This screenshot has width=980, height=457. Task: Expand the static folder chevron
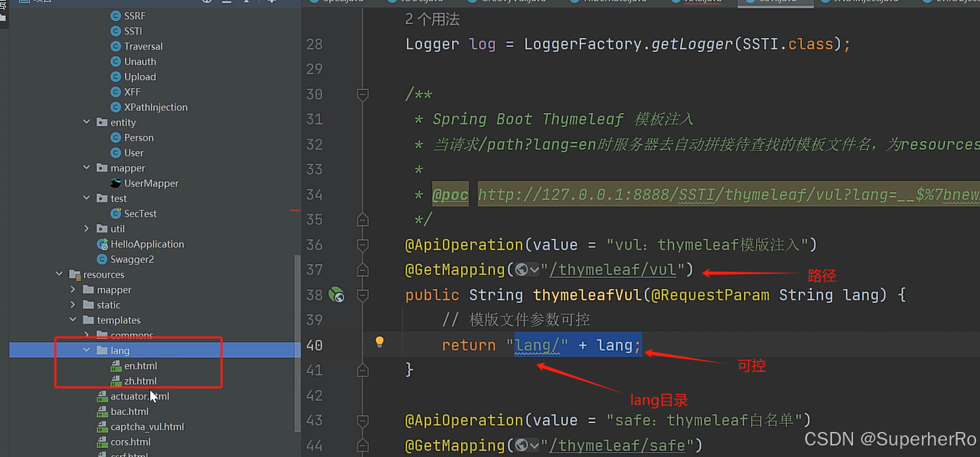click(x=73, y=305)
